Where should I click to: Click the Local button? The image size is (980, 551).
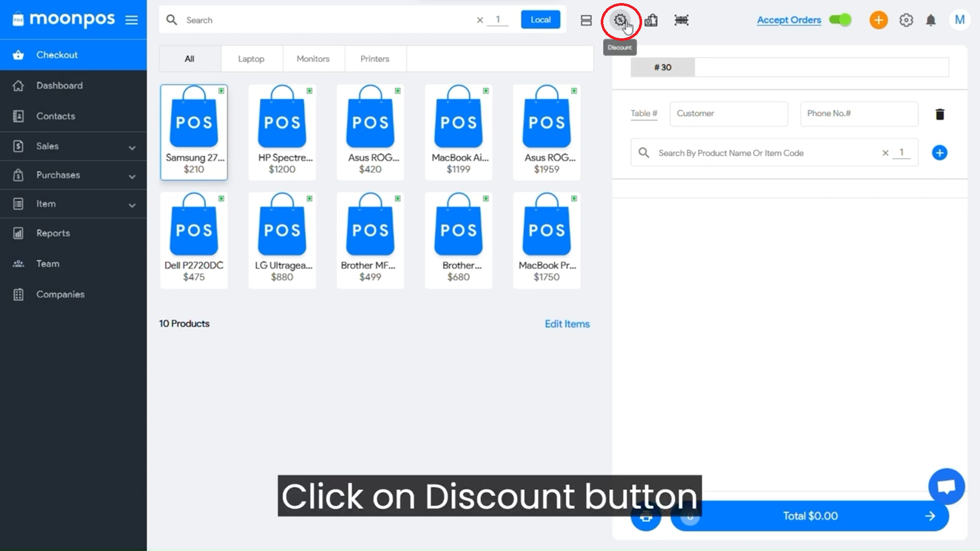541,20
